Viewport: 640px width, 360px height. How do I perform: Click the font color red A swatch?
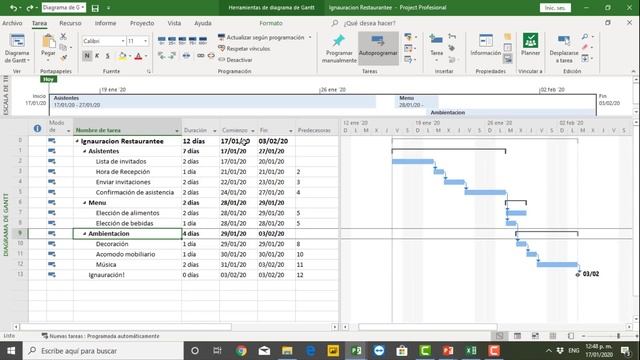(138, 56)
